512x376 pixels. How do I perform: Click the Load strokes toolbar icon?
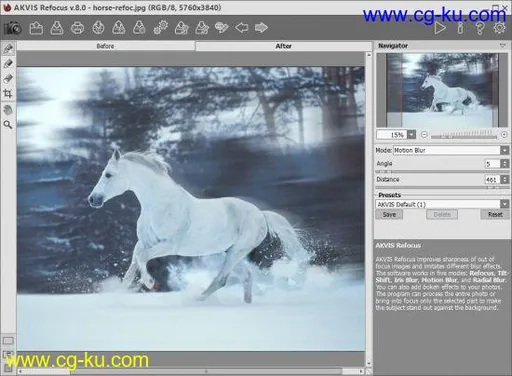(119, 28)
